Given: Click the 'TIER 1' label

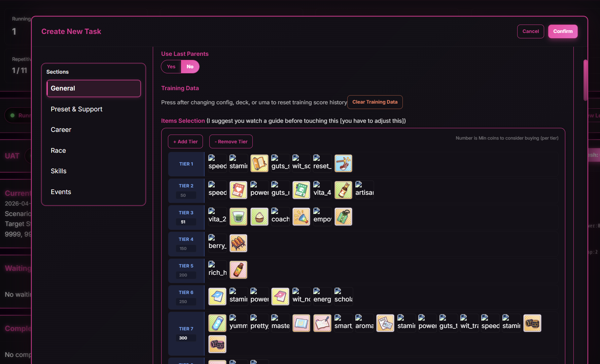Looking at the screenshot, I should [186, 164].
